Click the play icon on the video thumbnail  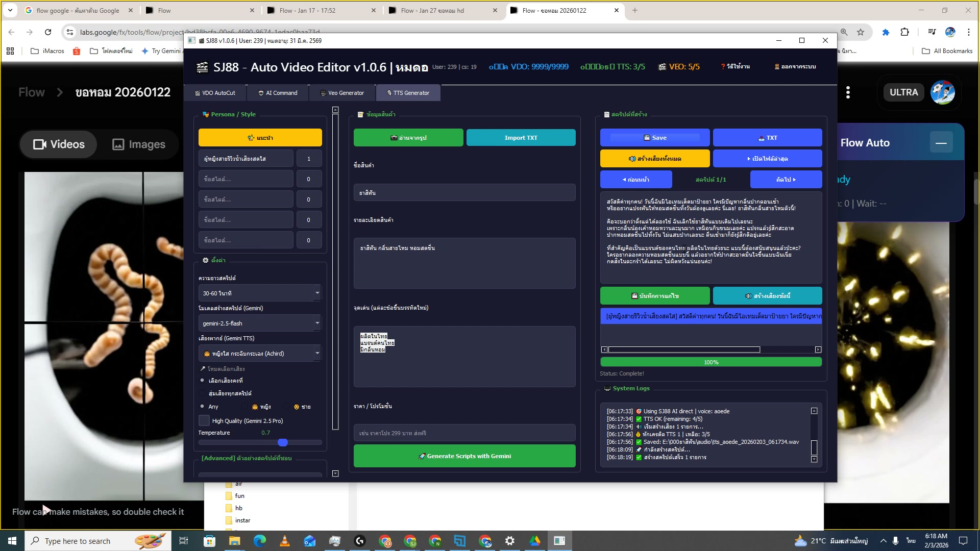point(45,510)
